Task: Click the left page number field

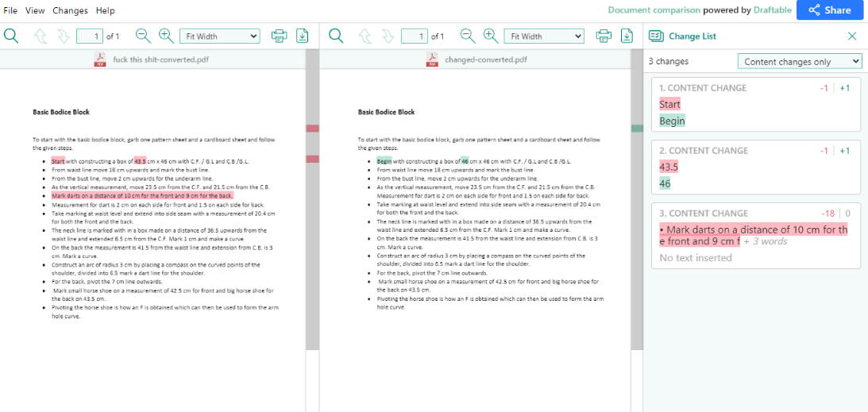Action: pyautogui.click(x=89, y=36)
